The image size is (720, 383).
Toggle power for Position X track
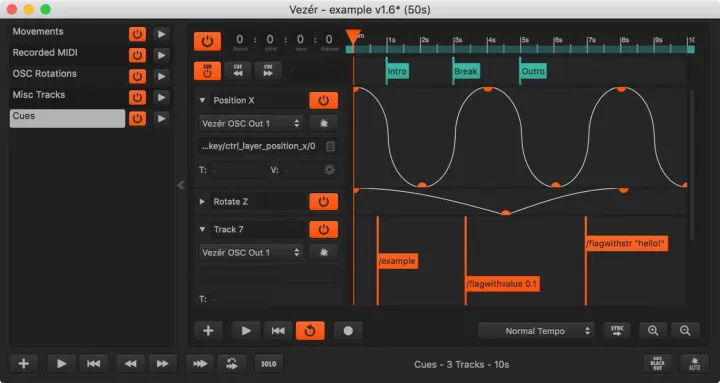pyautogui.click(x=324, y=100)
